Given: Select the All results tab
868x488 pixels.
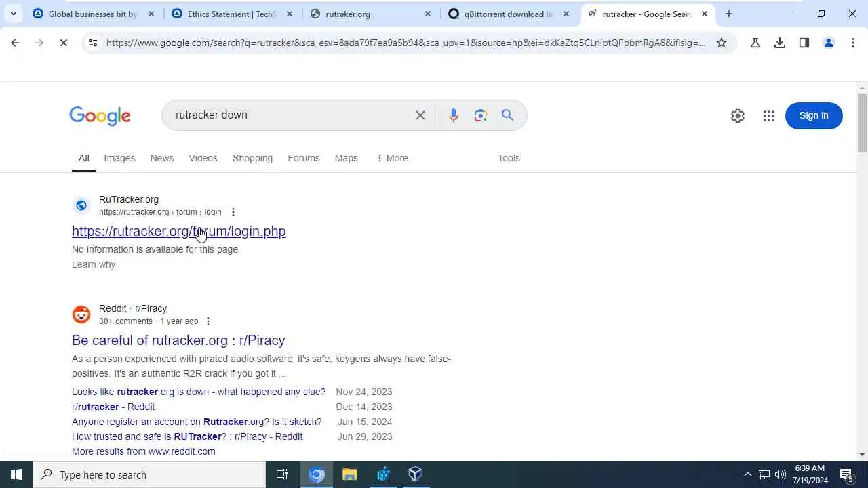Looking at the screenshot, I should coord(83,158).
